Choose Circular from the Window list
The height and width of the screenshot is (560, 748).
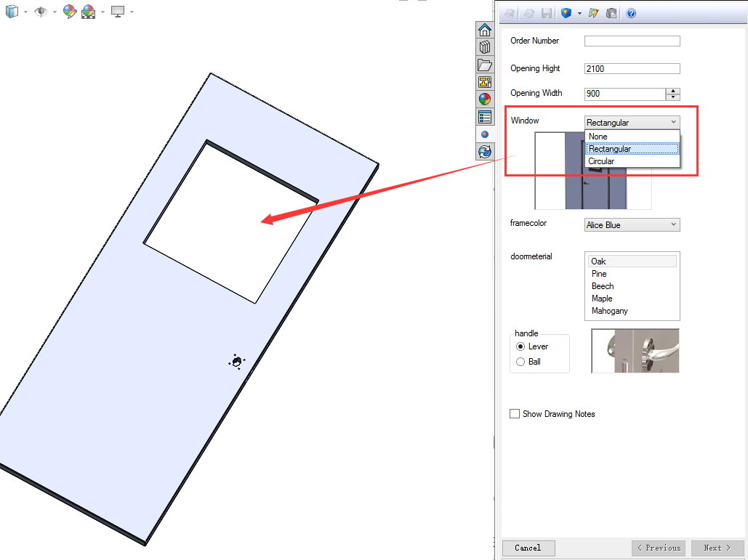click(x=601, y=161)
